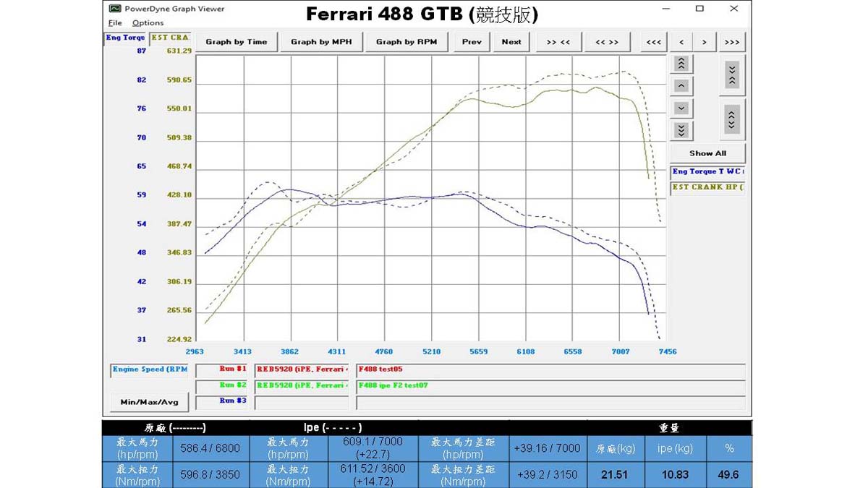Open the Options menu

pyautogui.click(x=148, y=23)
